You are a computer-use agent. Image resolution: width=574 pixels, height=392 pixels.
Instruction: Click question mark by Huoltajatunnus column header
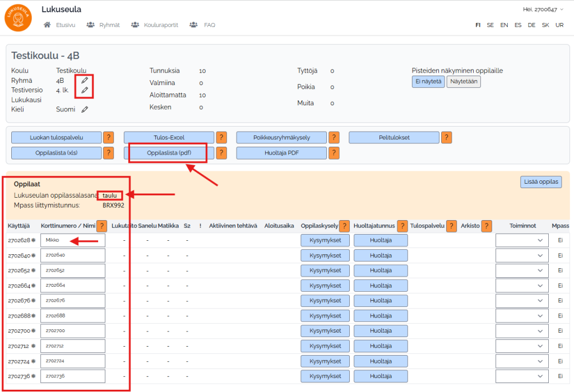(402, 226)
